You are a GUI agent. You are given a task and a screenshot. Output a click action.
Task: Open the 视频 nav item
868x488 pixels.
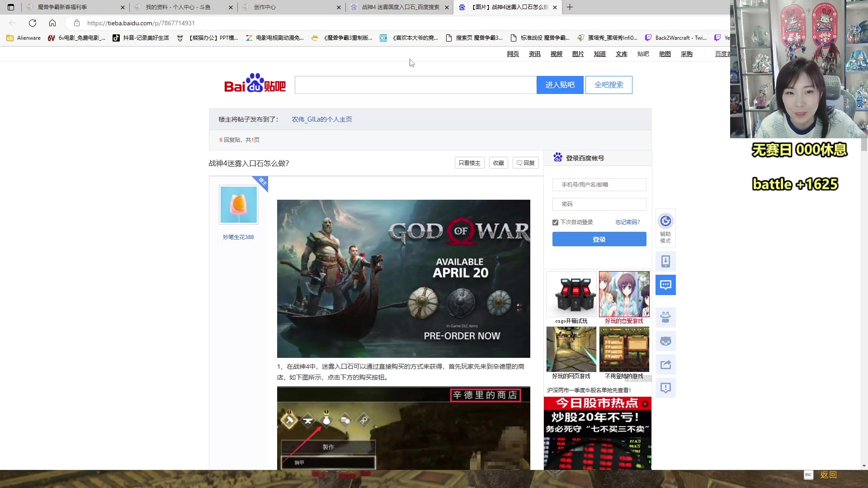(557, 54)
